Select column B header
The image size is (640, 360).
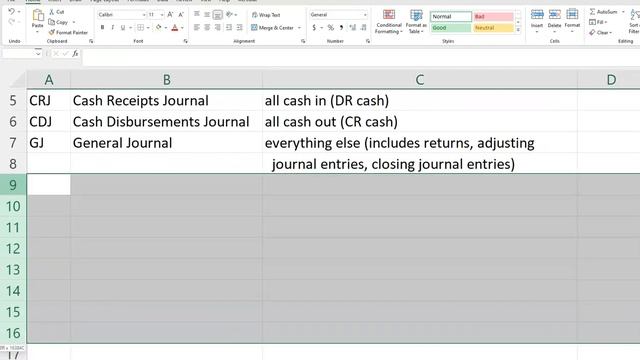[167, 80]
